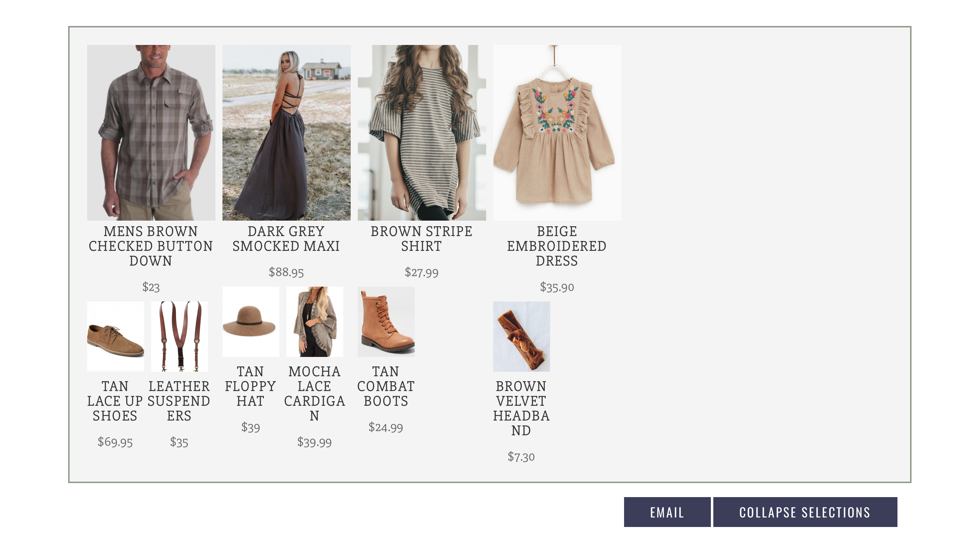The width and height of the screenshot is (960, 560).
Task: Click the tan lace up shoes thumbnail
Action: click(x=115, y=336)
